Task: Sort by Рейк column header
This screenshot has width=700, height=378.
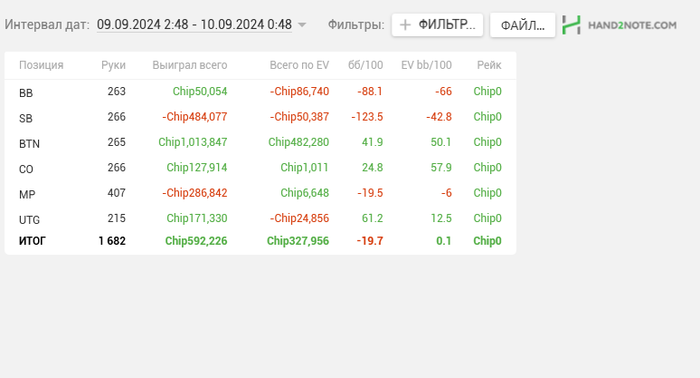Action: click(489, 65)
